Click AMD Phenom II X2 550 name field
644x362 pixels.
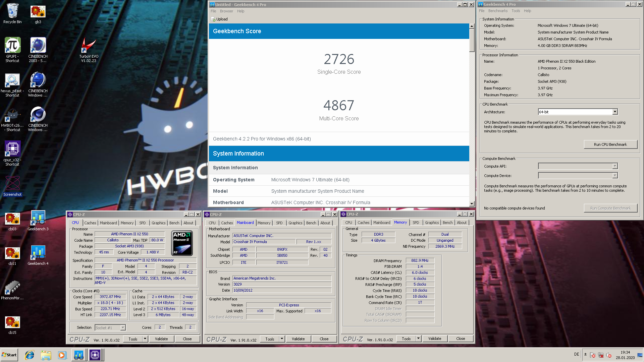[x=129, y=234]
